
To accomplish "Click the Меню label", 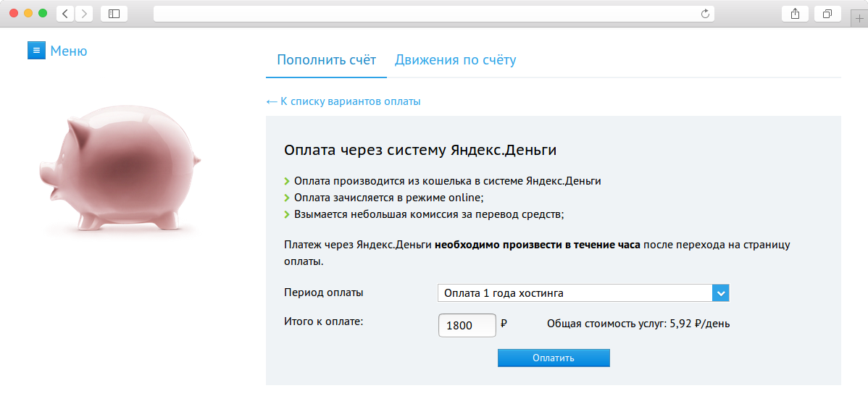I will [x=69, y=51].
